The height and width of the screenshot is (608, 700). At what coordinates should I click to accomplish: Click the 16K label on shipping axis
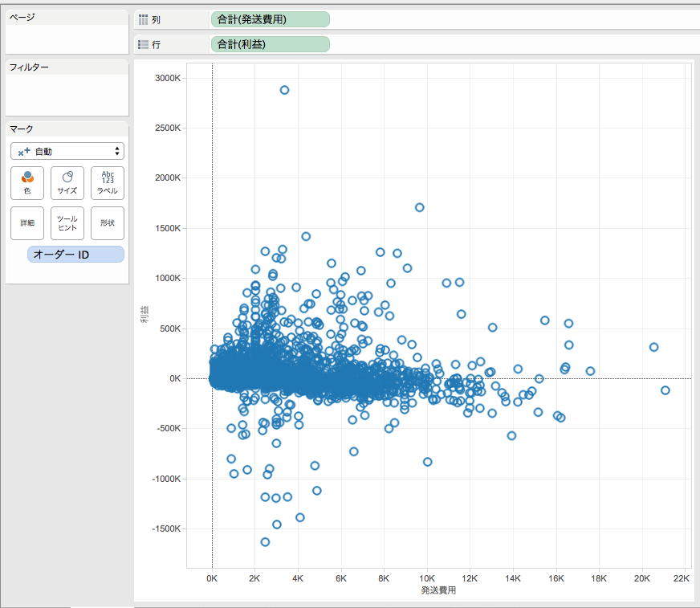coord(556,578)
